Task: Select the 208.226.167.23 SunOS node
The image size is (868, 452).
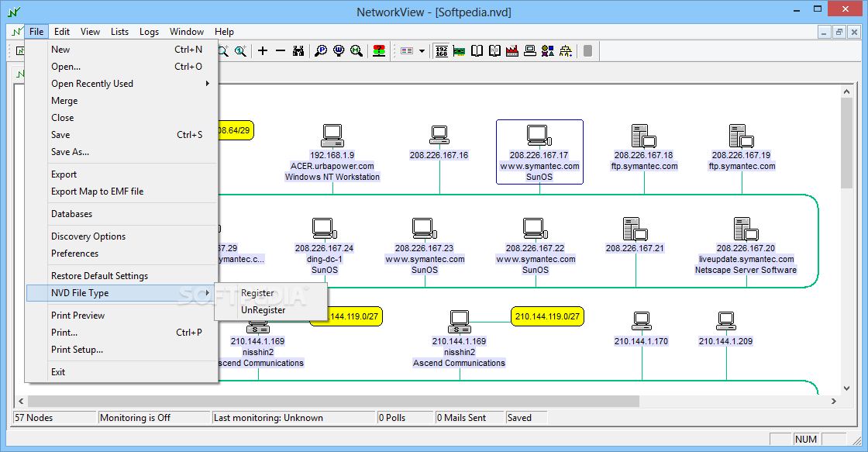Action: tap(425, 246)
